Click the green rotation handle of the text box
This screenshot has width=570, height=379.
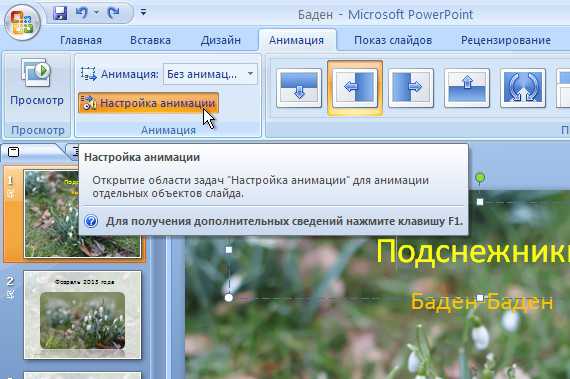pos(480,178)
